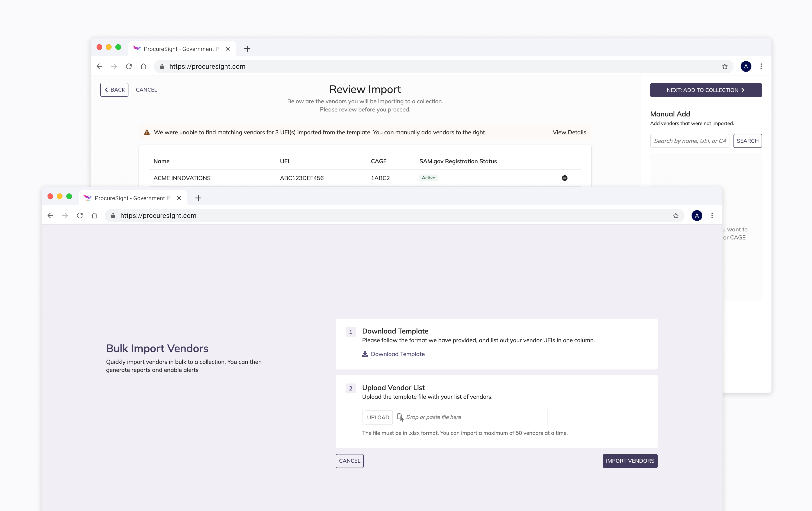Expand View Details for unmatched UEIs
The width and height of the screenshot is (812, 511).
[569, 132]
